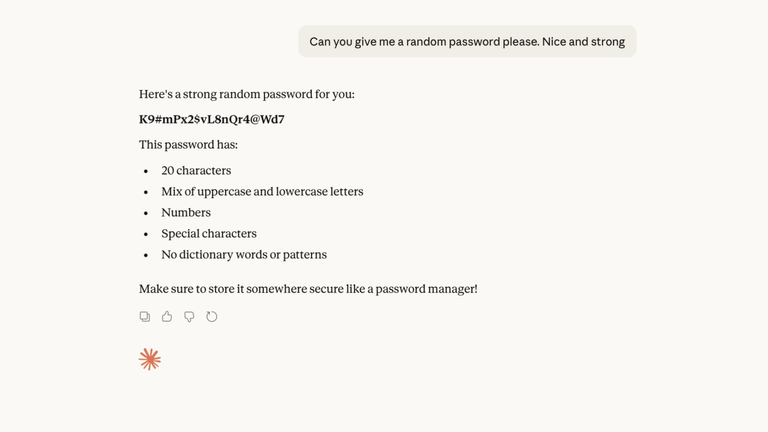Copy the response with the copy icon

click(145, 317)
